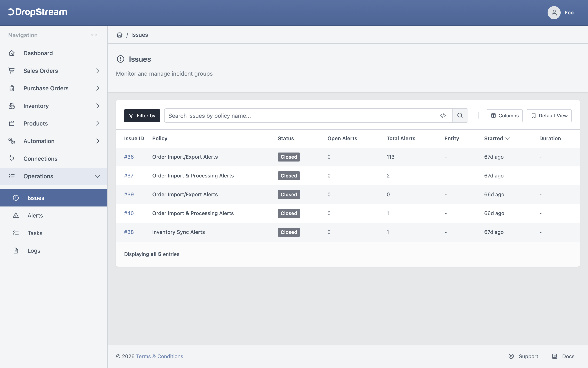Open the Terms & Conditions link
Viewport: 588px width, 368px height.
point(160,356)
